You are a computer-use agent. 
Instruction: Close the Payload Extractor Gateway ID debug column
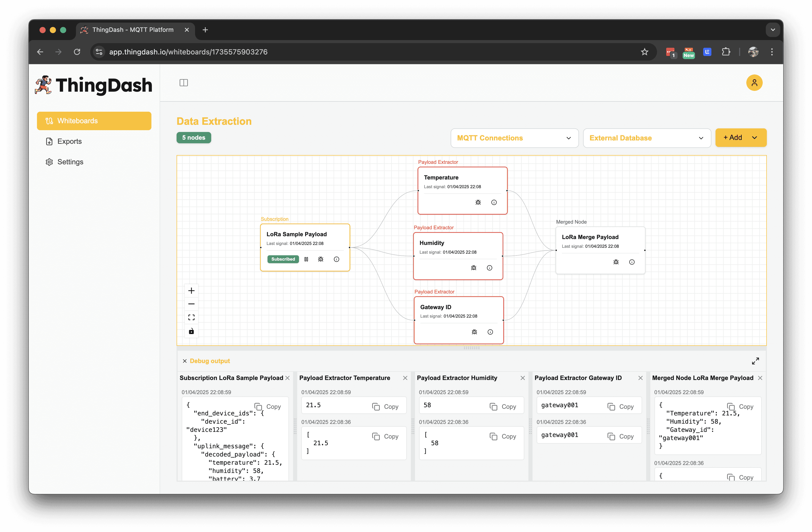640,378
